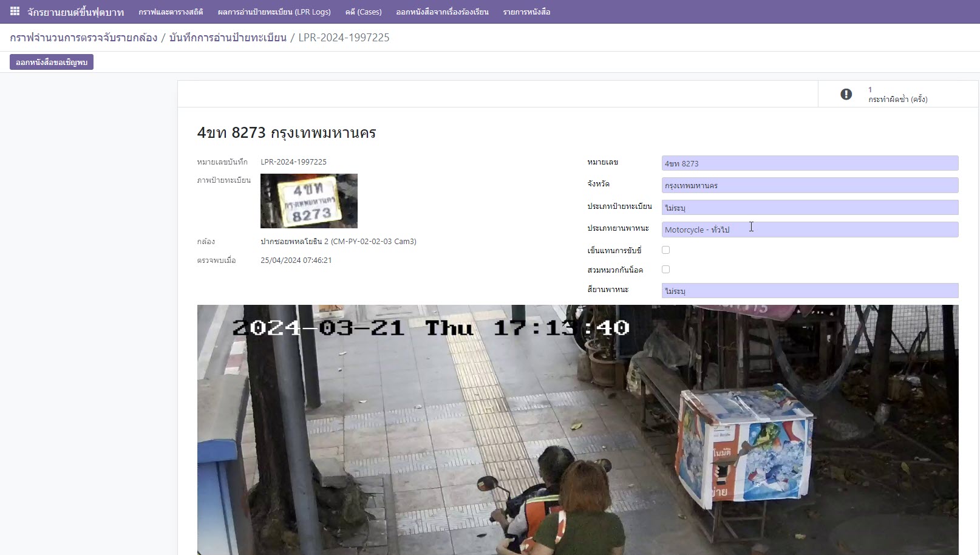This screenshot has width=980, height=555.
Task: Click the repeat offense exclamation icon
Action: (x=846, y=94)
